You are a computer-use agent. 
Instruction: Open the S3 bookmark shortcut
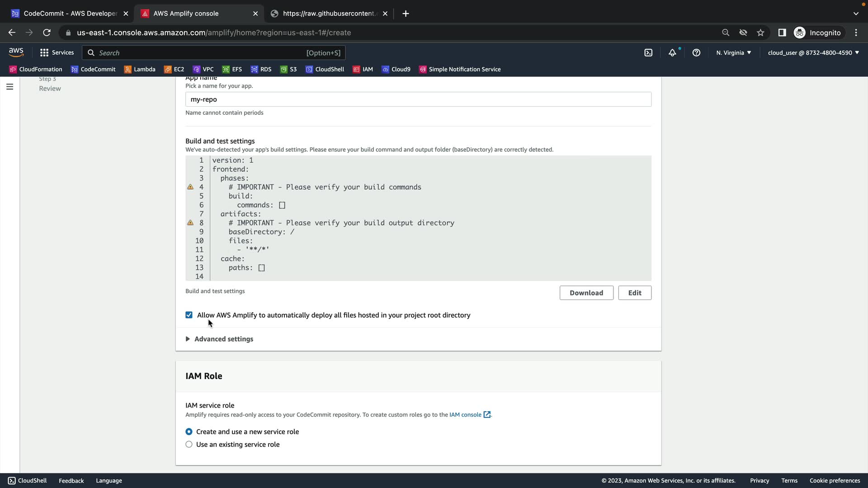click(288, 69)
